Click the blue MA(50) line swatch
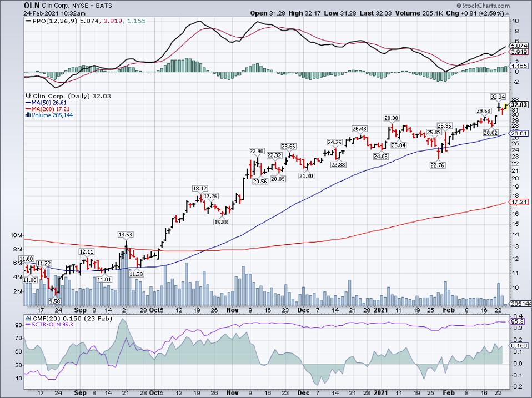This screenshot has height=398, width=532. [28, 103]
